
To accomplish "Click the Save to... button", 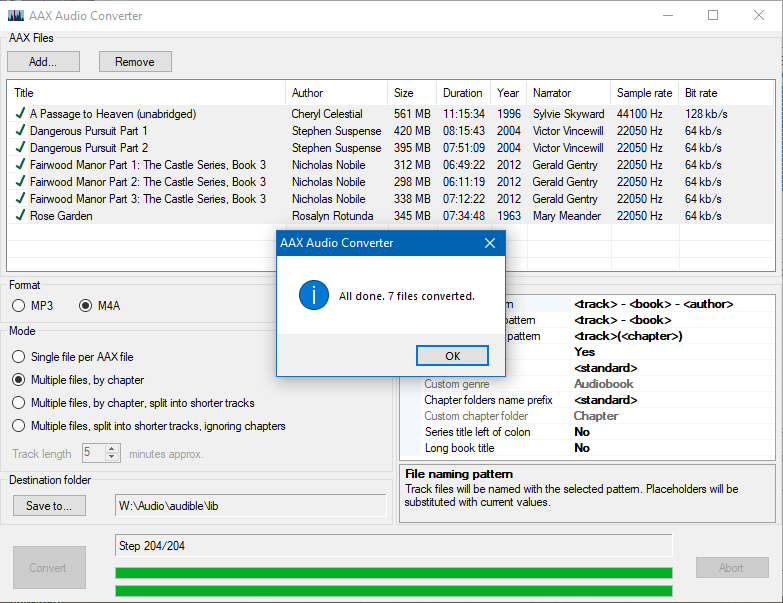I will [x=49, y=506].
